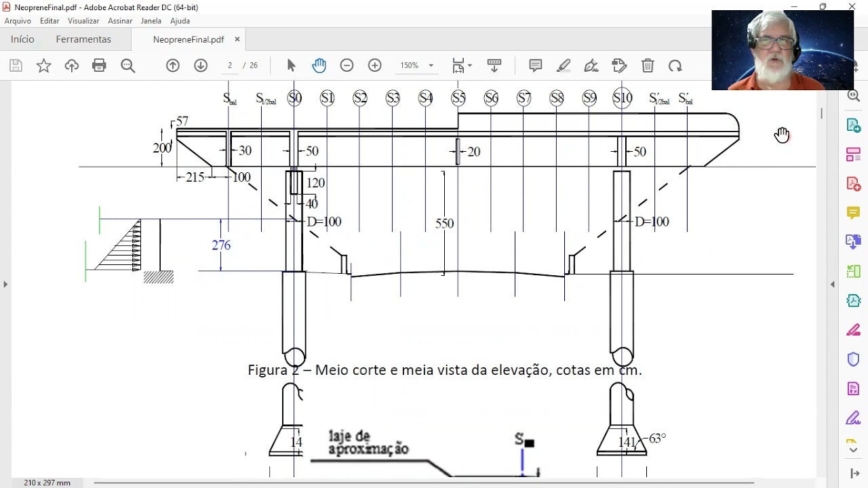Image resolution: width=868 pixels, height=488 pixels.
Task: Open the sign document pen tool
Action: (x=591, y=66)
